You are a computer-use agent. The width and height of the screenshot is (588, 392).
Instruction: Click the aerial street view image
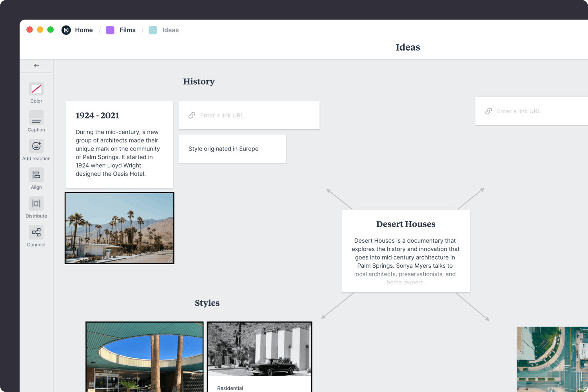(x=552, y=359)
